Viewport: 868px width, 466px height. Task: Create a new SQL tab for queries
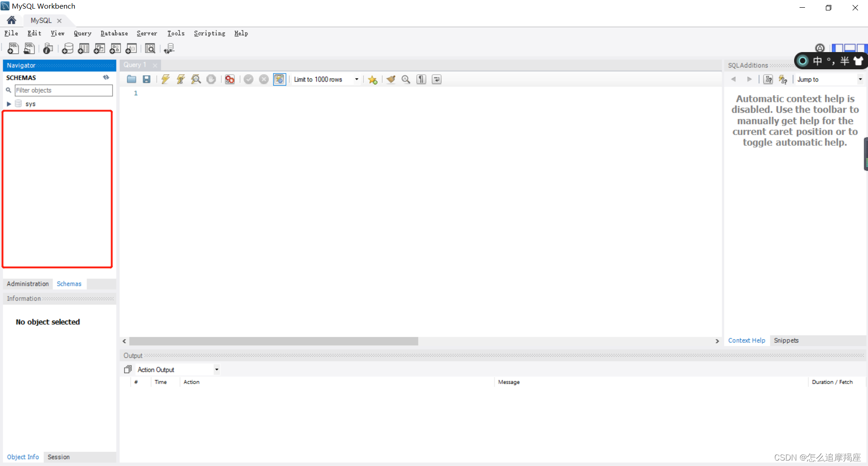pyautogui.click(x=13, y=48)
